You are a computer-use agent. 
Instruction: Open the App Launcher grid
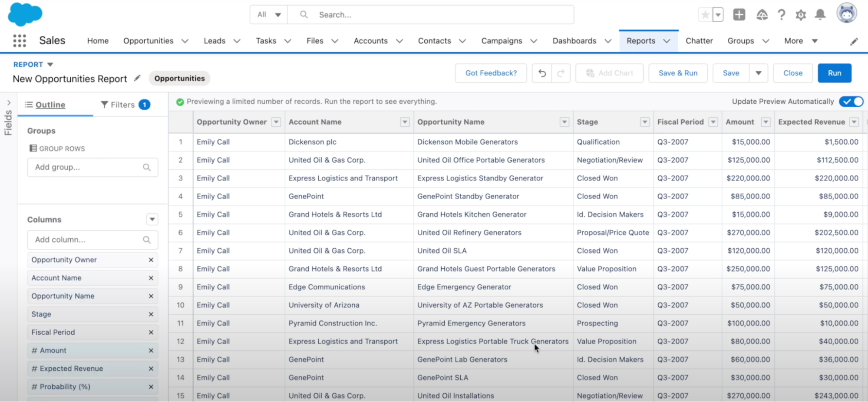click(19, 40)
